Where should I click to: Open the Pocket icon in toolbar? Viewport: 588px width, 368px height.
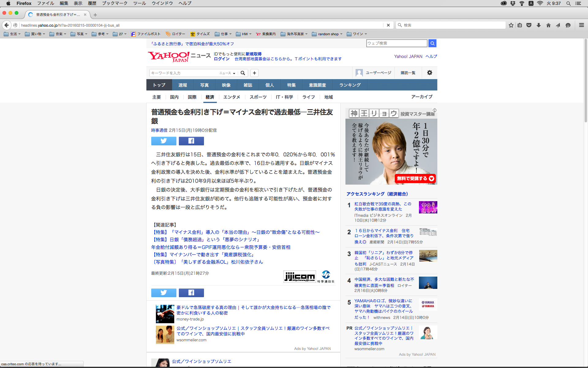coord(529,25)
